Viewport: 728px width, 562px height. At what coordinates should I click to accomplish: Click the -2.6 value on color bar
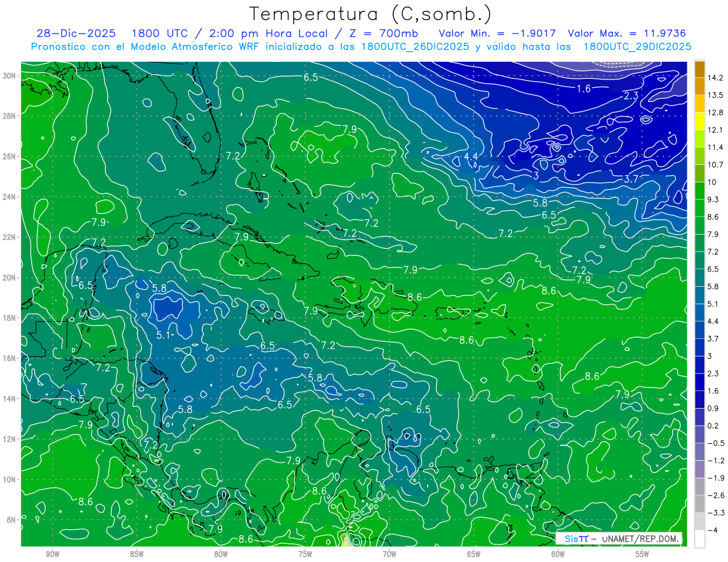point(715,495)
